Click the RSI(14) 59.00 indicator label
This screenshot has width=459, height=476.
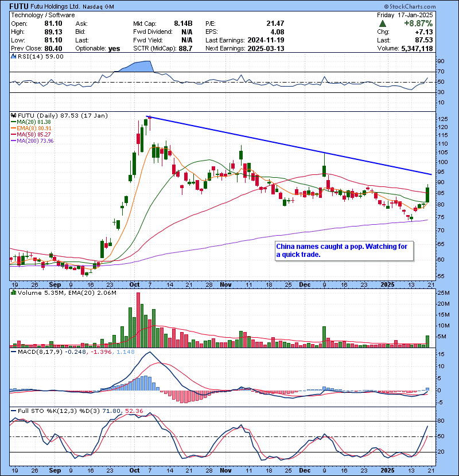tap(40, 56)
